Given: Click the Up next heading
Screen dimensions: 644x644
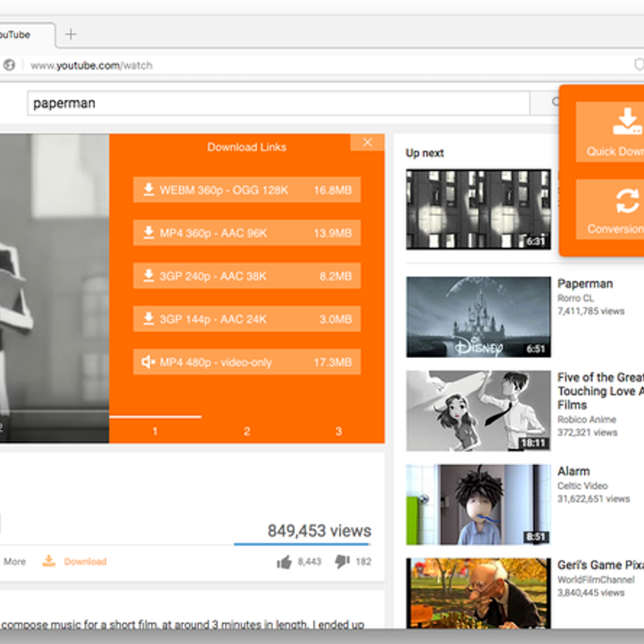Looking at the screenshot, I should point(425,153).
